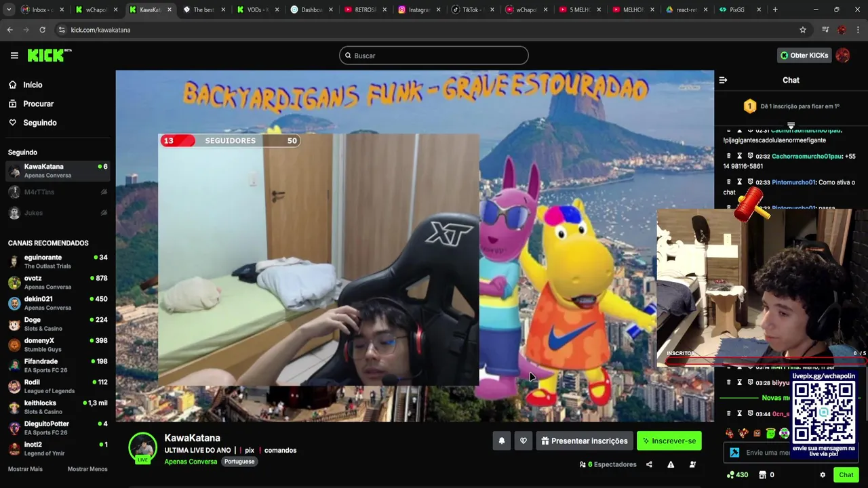Jump to Novas mensagens in chat

[776, 398]
